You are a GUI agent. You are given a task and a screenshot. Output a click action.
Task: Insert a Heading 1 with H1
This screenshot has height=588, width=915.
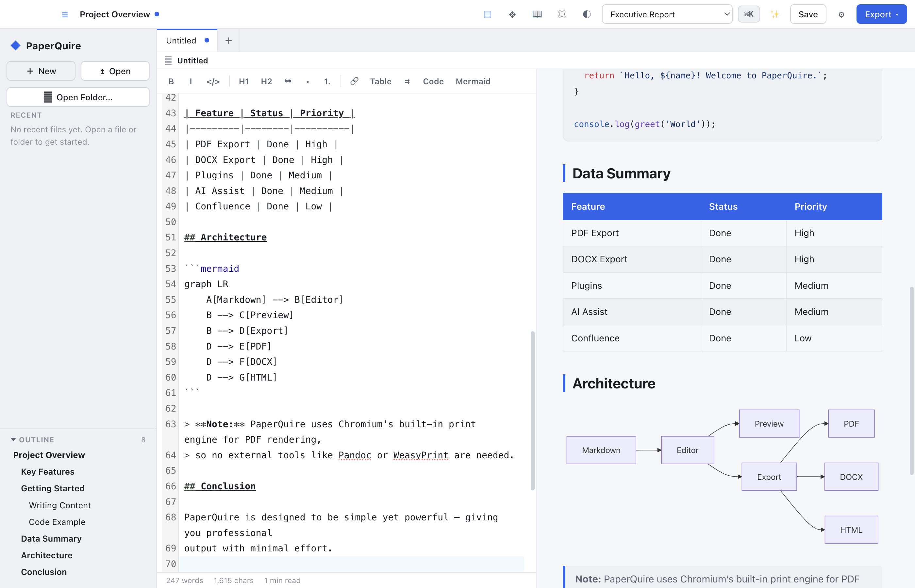(x=244, y=81)
